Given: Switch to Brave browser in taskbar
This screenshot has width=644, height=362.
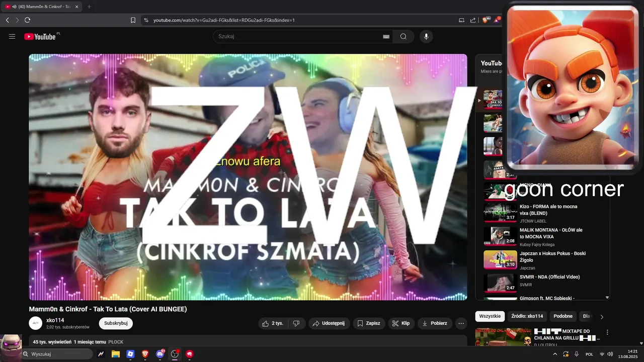Looking at the screenshot, I should click(x=145, y=354).
